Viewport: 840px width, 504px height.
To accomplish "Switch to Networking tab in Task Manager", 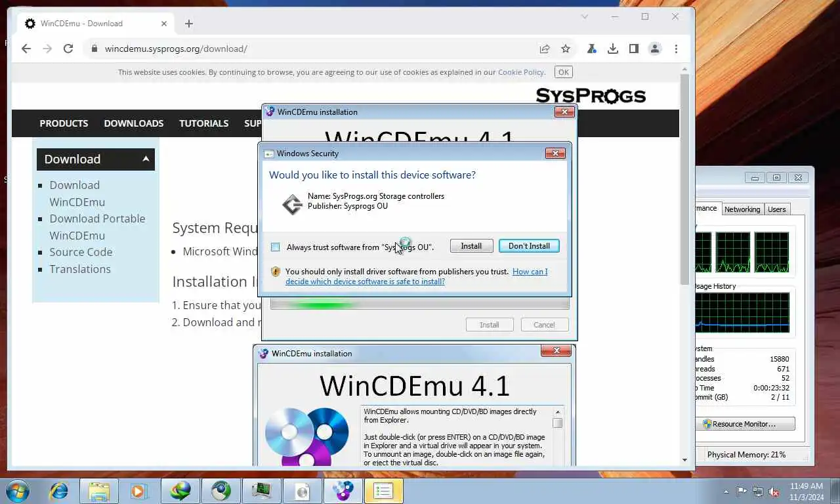I will point(742,209).
